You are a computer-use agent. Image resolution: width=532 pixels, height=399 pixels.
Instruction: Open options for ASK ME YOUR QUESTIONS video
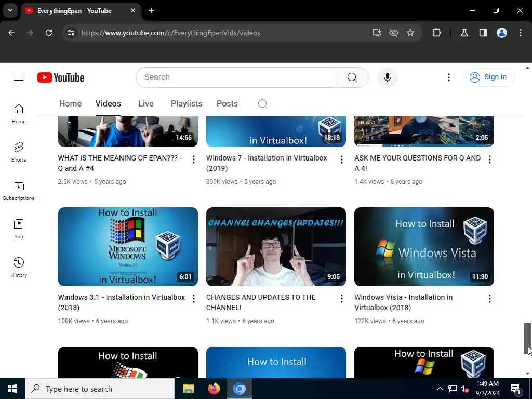[489, 159]
